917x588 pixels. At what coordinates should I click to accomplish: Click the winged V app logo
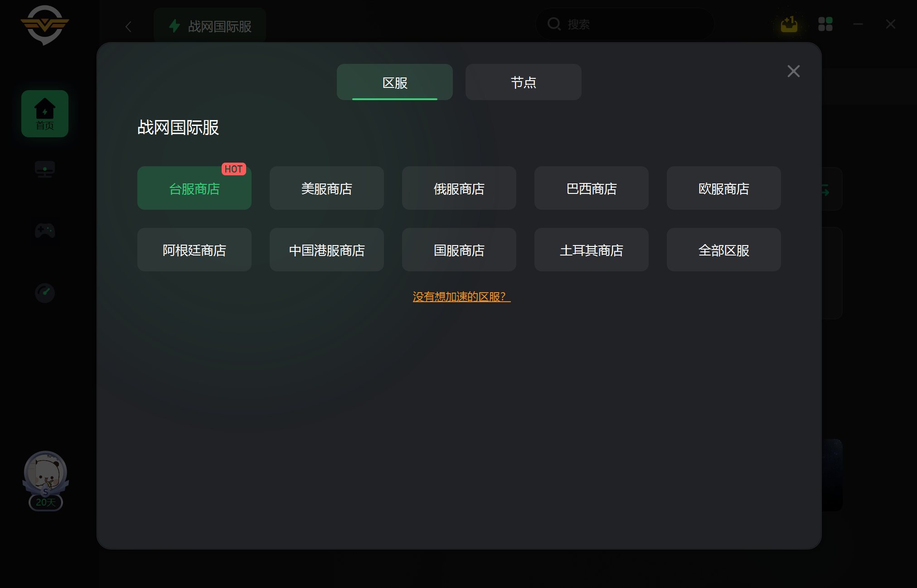44,24
